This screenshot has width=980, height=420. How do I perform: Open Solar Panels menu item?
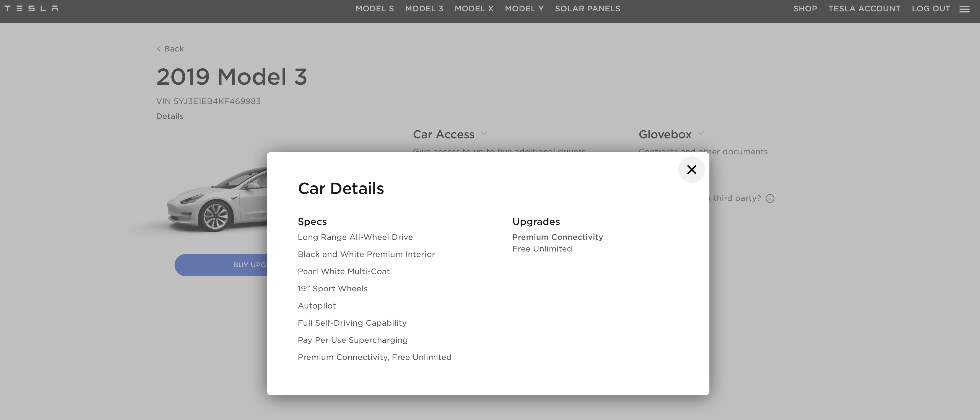[x=587, y=9]
